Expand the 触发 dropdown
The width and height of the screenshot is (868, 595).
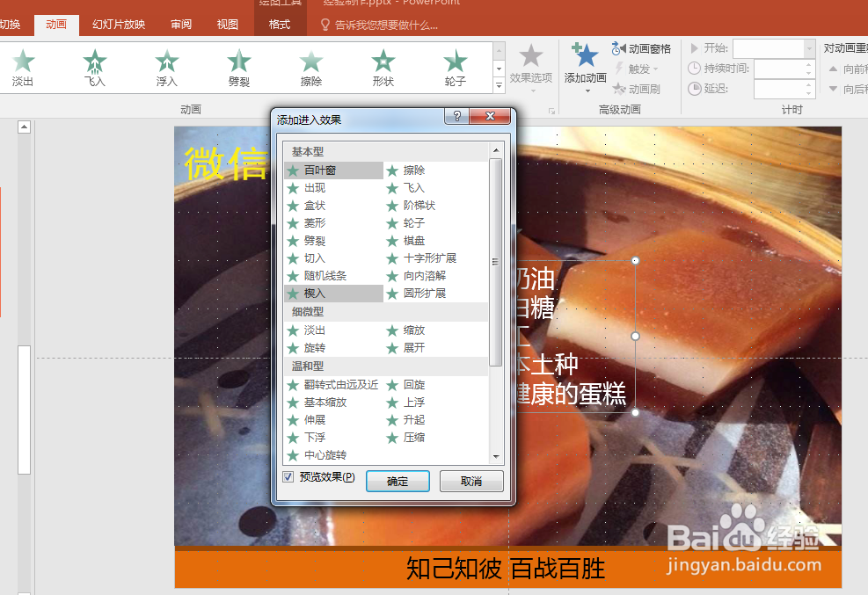click(x=638, y=67)
